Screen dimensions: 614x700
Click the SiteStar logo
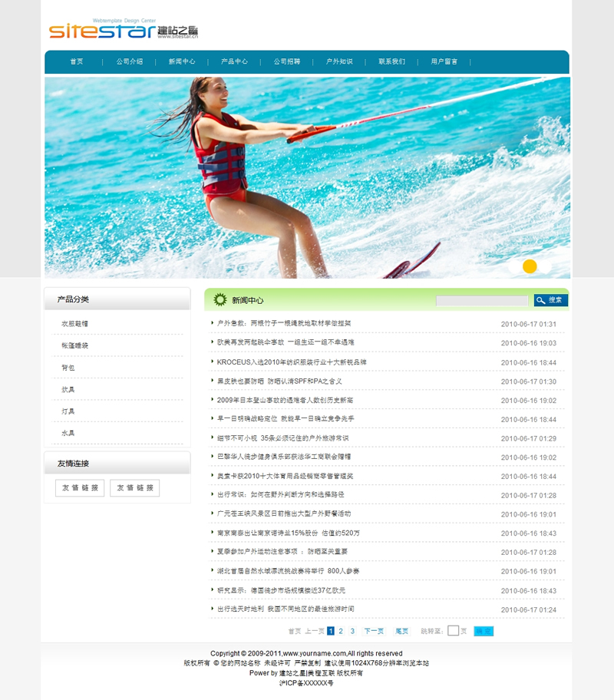124,29
